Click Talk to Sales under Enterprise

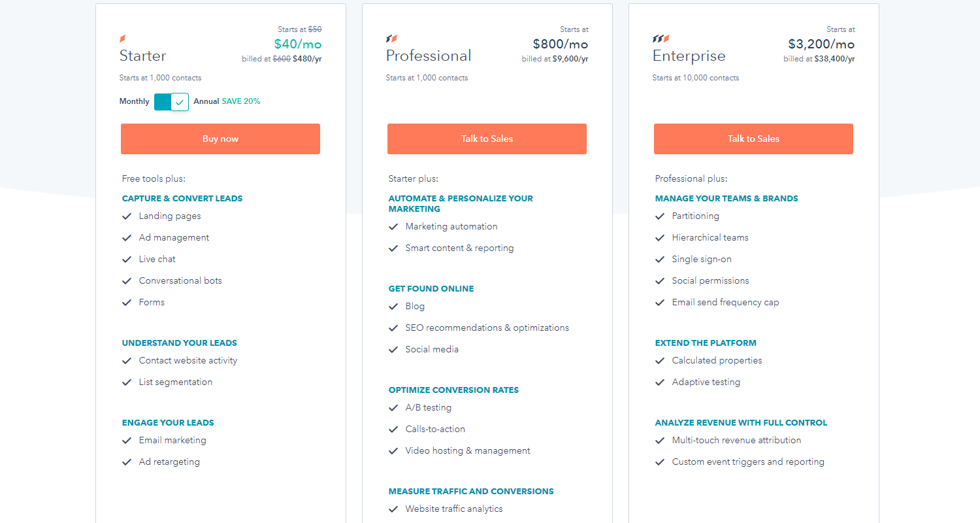point(753,139)
